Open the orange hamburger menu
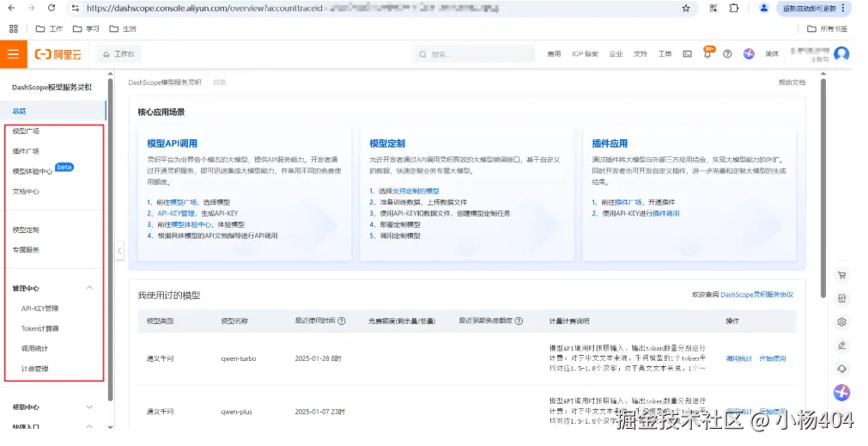868x446 pixels. [13, 54]
